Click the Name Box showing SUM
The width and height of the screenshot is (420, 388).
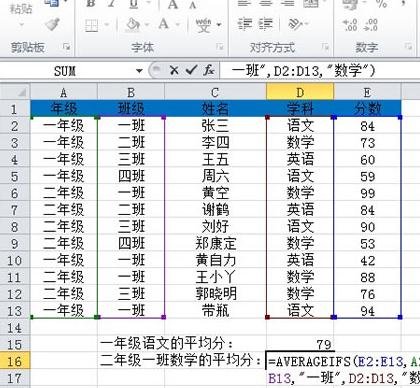[65, 71]
